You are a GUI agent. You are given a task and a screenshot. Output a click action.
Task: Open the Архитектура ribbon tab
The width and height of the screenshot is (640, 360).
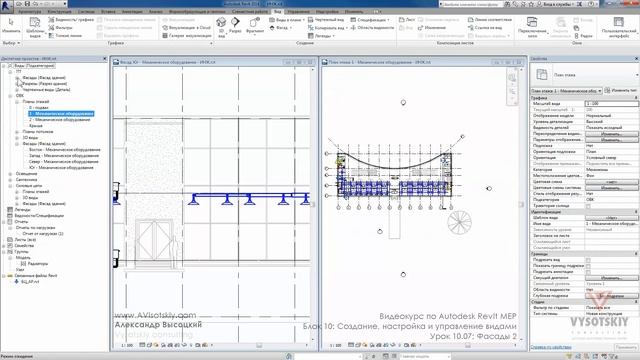click(30, 12)
